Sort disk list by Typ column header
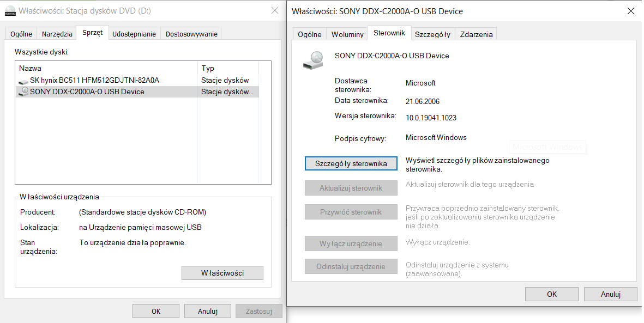644x323 pixels. [227, 68]
